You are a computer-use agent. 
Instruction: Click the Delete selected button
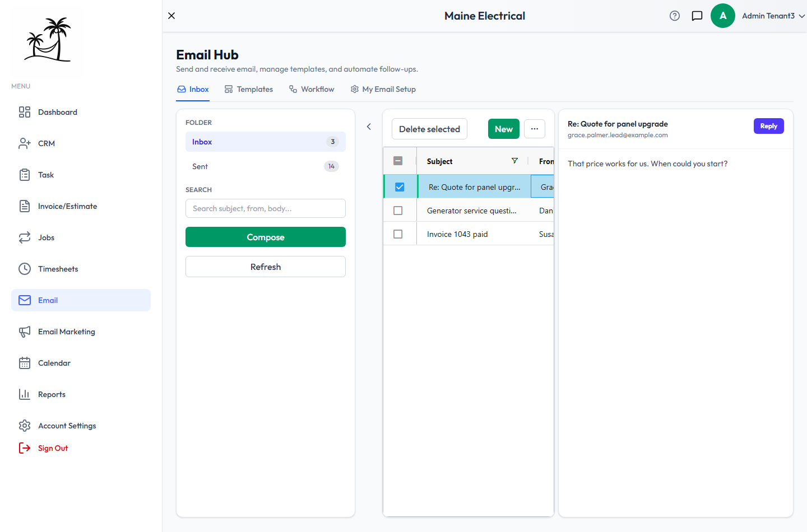[x=429, y=129]
